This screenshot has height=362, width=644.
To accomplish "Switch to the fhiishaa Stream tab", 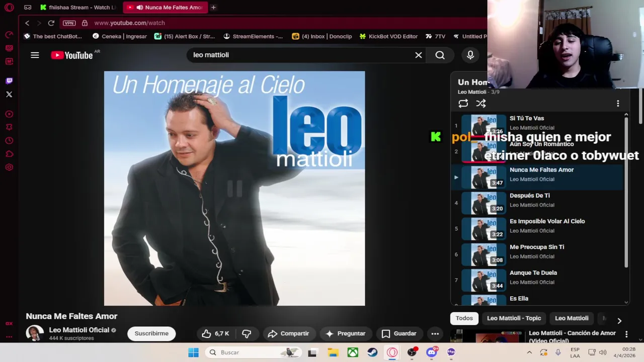I will [x=78, y=8].
